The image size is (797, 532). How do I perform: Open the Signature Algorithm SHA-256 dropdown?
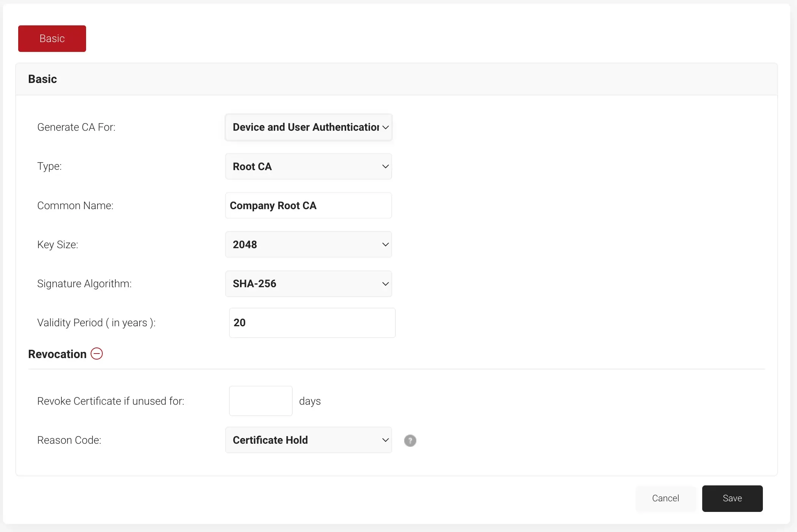pyautogui.click(x=308, y=283)
